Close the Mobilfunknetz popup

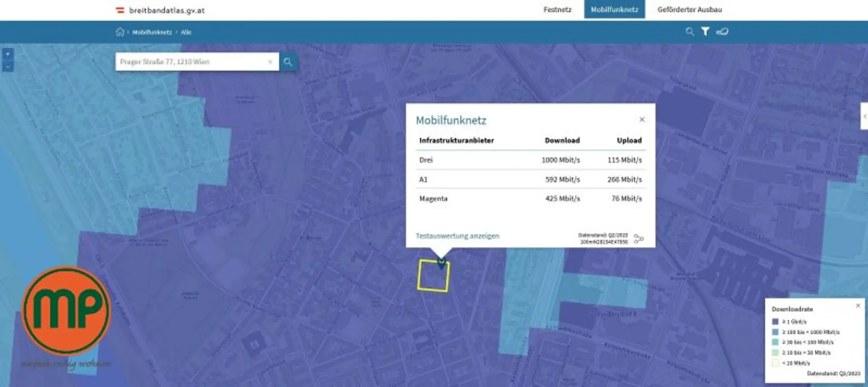(x=642, y=120)
